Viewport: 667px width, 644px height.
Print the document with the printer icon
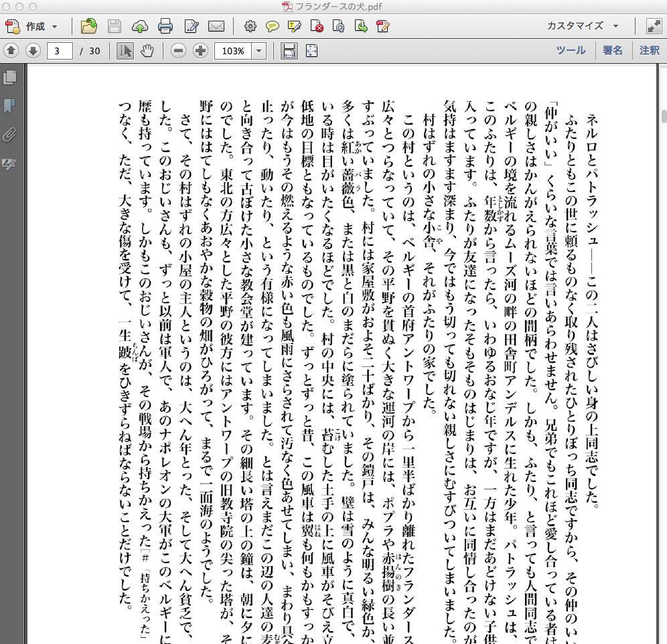165,26
